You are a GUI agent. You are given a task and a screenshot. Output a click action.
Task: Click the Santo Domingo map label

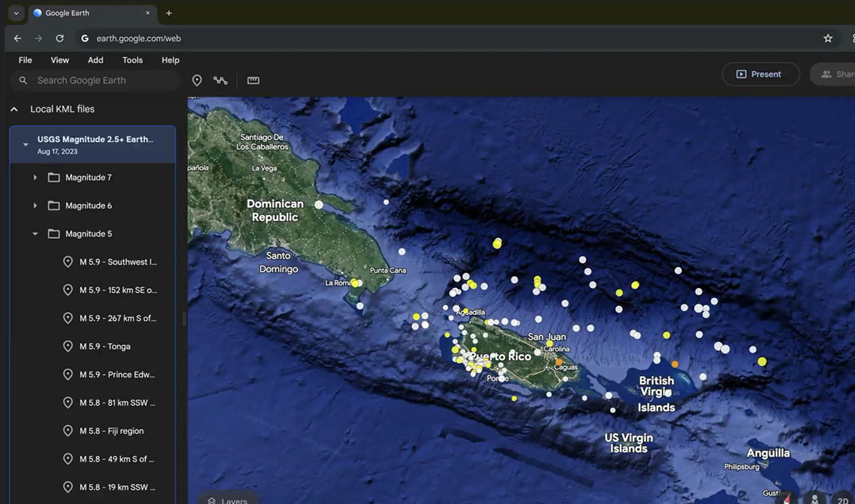(279, 262)
